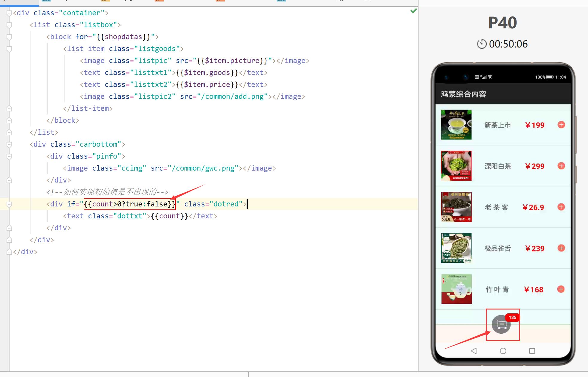Click fold marker at last closing div
The image size is (588, 377).
point(9,252)
